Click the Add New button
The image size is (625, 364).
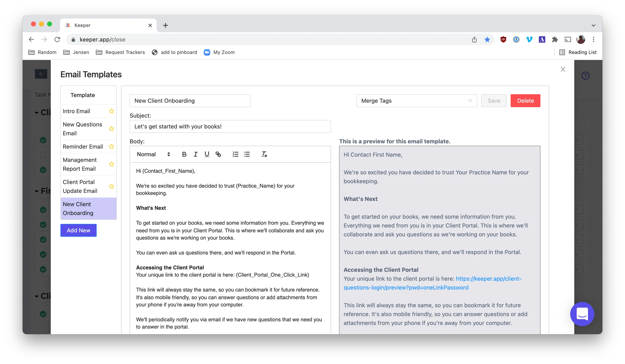78,230
